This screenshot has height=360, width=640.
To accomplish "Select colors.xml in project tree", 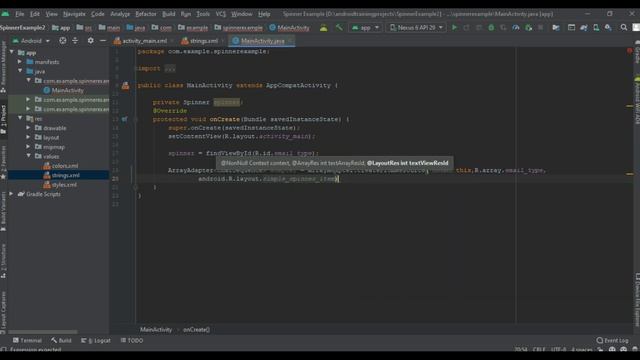I will 61,166.
